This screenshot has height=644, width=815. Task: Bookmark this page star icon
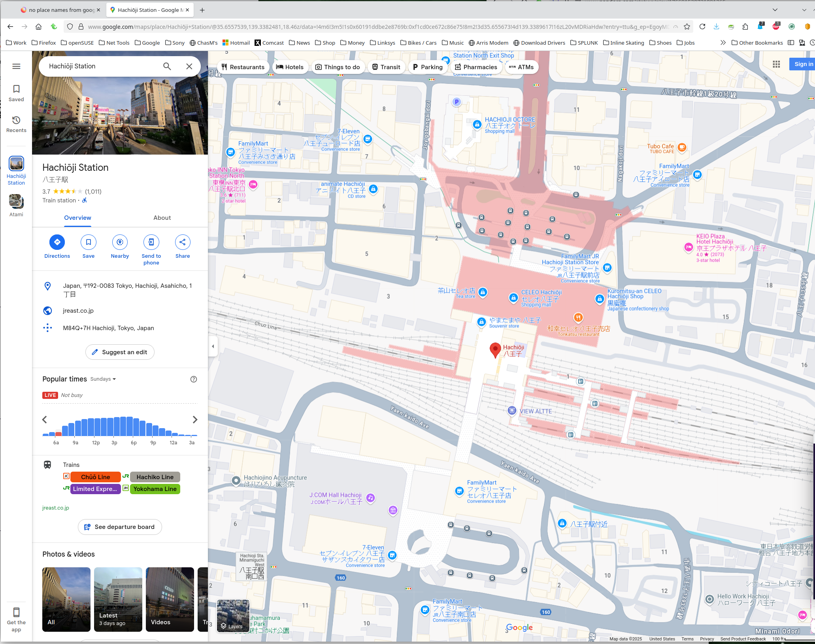[687, 26]
